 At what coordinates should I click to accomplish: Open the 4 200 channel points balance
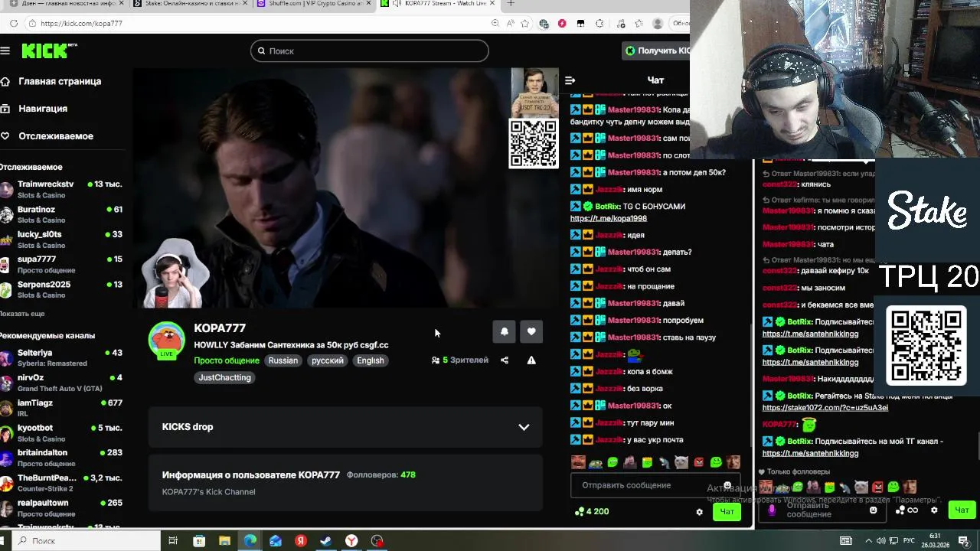(592, 511)
